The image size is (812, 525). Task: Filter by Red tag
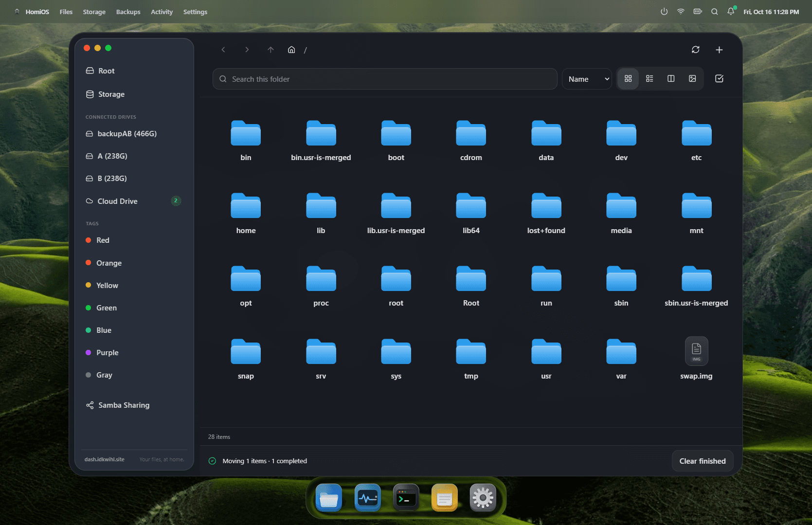coord(134,240)
